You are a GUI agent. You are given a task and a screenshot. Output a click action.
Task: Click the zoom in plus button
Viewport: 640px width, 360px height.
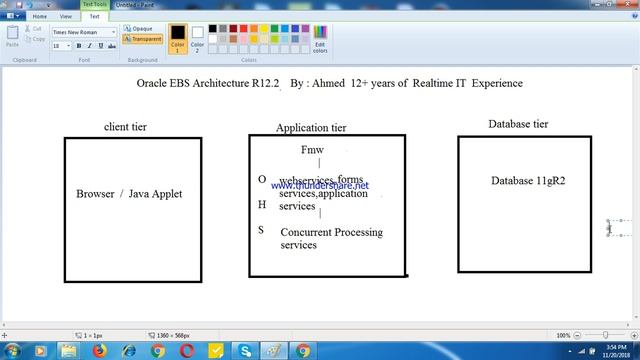tap(634, 335)
